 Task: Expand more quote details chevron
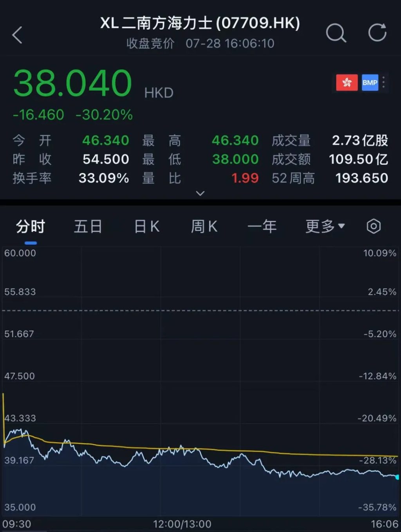(200, 193)
